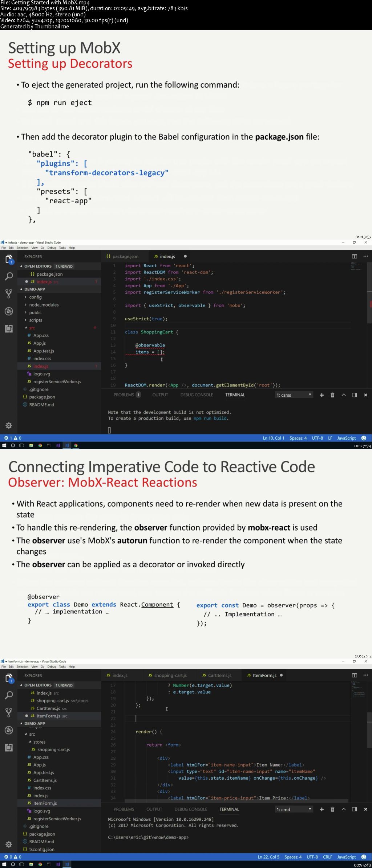Click Explorer icon in index.js VS Code window
Image resolution: width=372 pixels, height=868 pixels.
pyautogui.click(x=9, y=259)
